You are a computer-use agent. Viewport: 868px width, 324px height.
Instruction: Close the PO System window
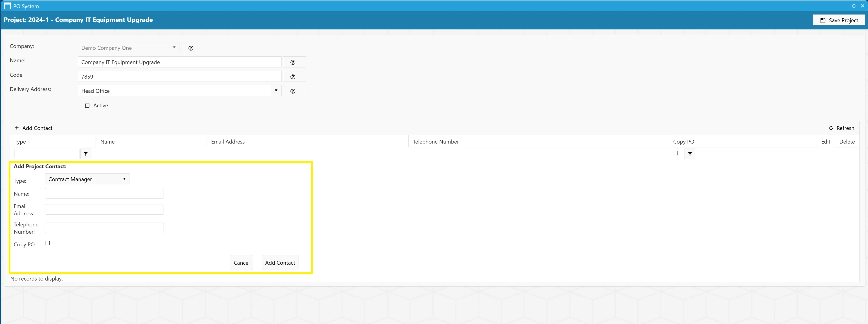(863, 6)
